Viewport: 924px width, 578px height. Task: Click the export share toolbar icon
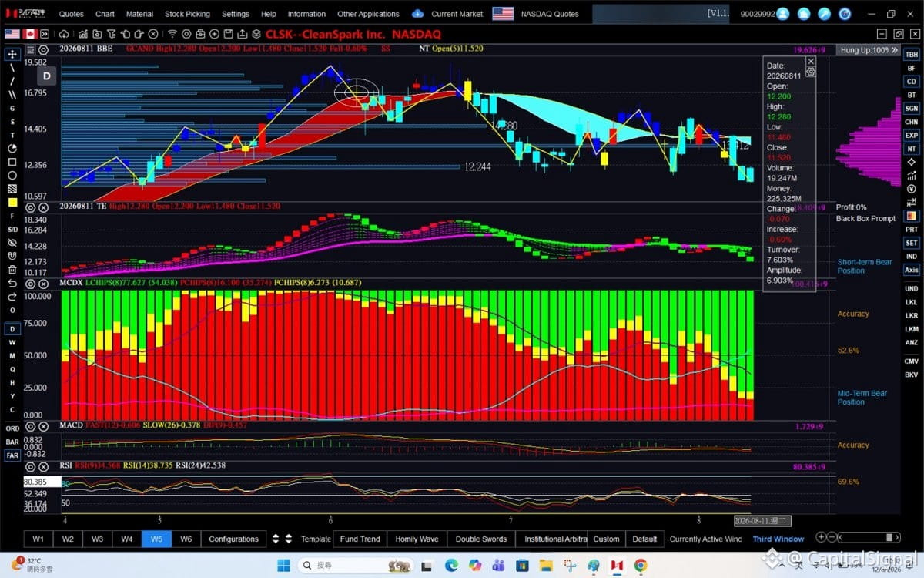click(x=242, y=34)
